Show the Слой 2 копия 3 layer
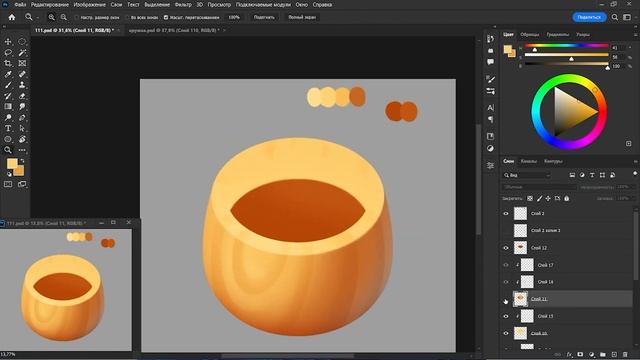 pos(506,231)
